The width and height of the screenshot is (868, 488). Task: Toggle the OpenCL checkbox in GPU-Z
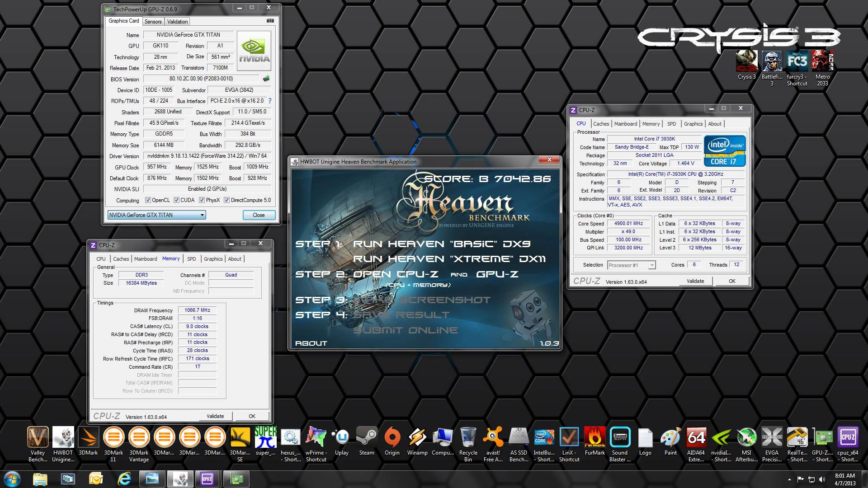148,200
